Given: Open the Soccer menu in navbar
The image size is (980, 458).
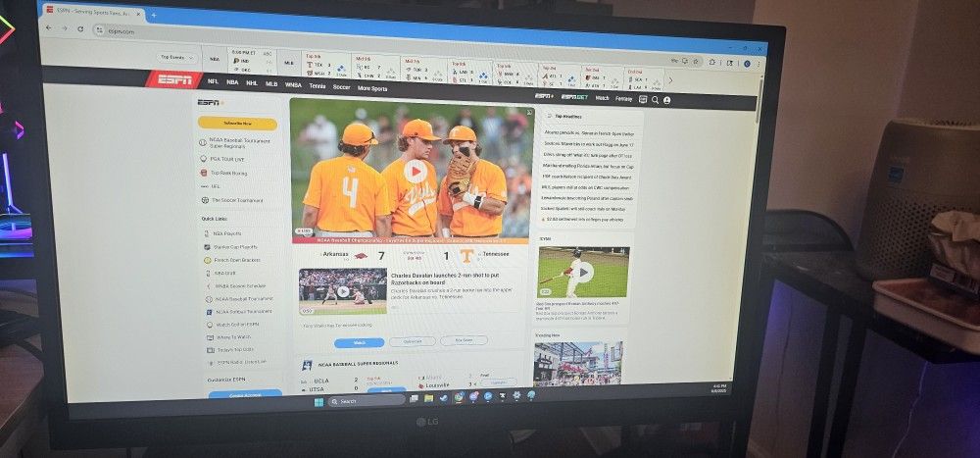Looking at the screenshot, I should click(x=341, y=87).
